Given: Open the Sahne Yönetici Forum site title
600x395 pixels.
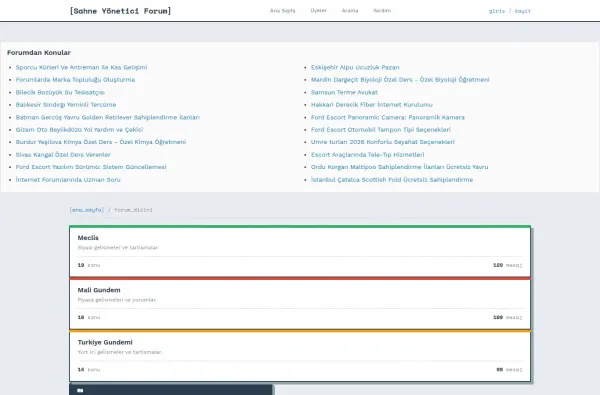Looking at the screenshot, I should (120, 11).
